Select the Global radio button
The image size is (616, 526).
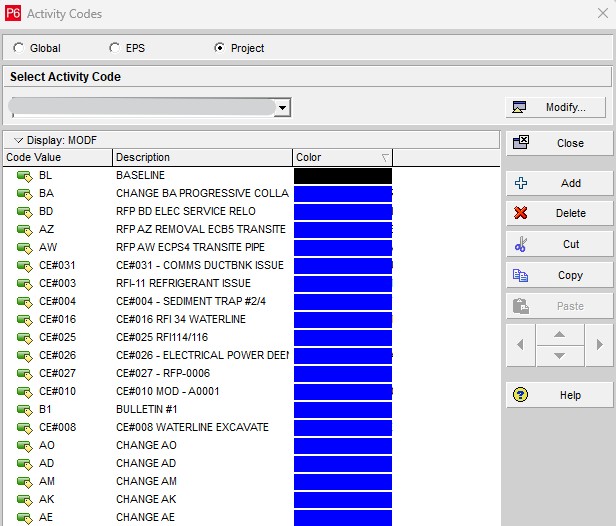19,48
